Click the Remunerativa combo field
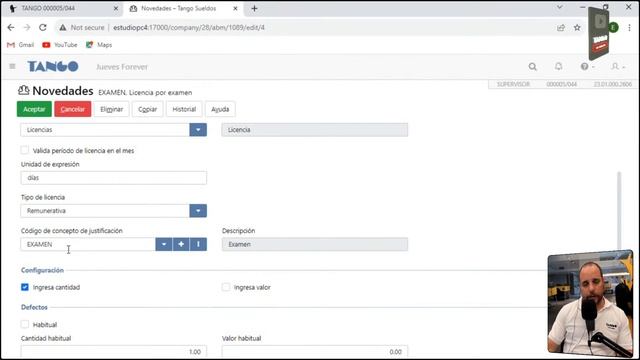This screenshot has height=360, width=640. click(x=105, y=211)
